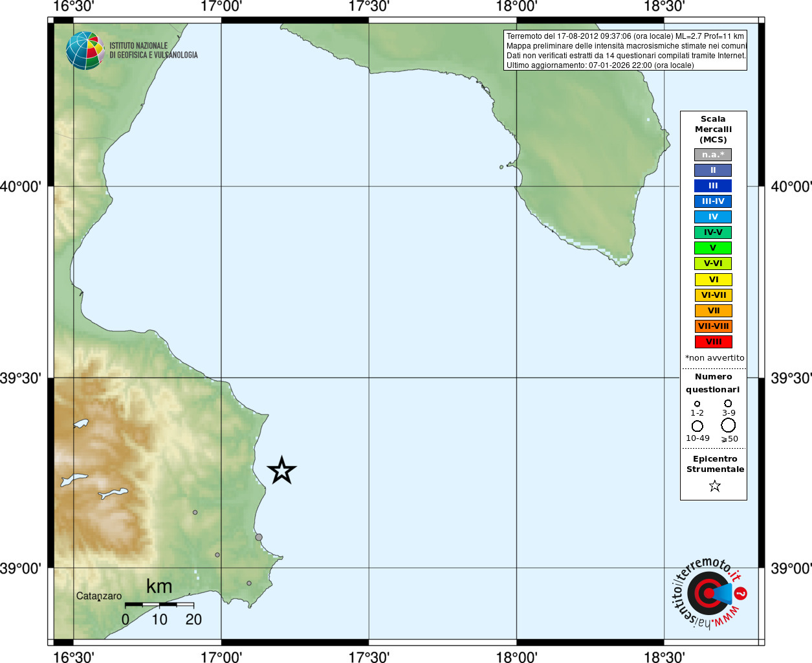Click the haisentitoilterremoto.it logo

[x=709, y=593]
